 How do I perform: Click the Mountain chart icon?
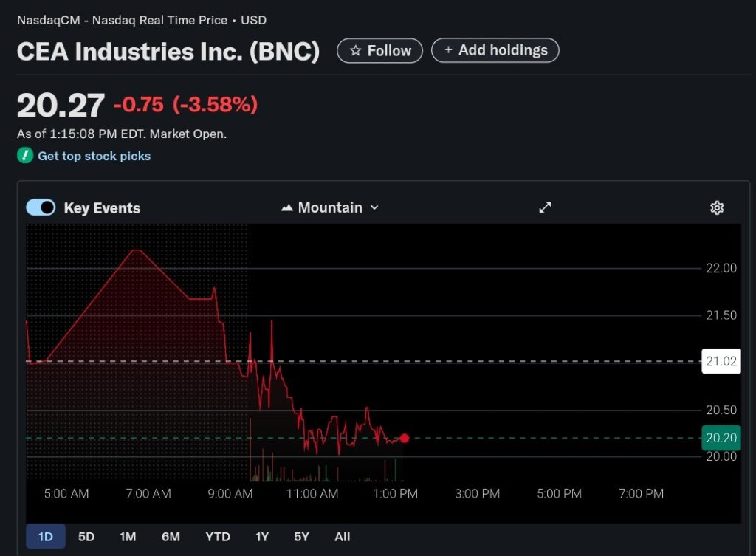(x=287, y=207)
